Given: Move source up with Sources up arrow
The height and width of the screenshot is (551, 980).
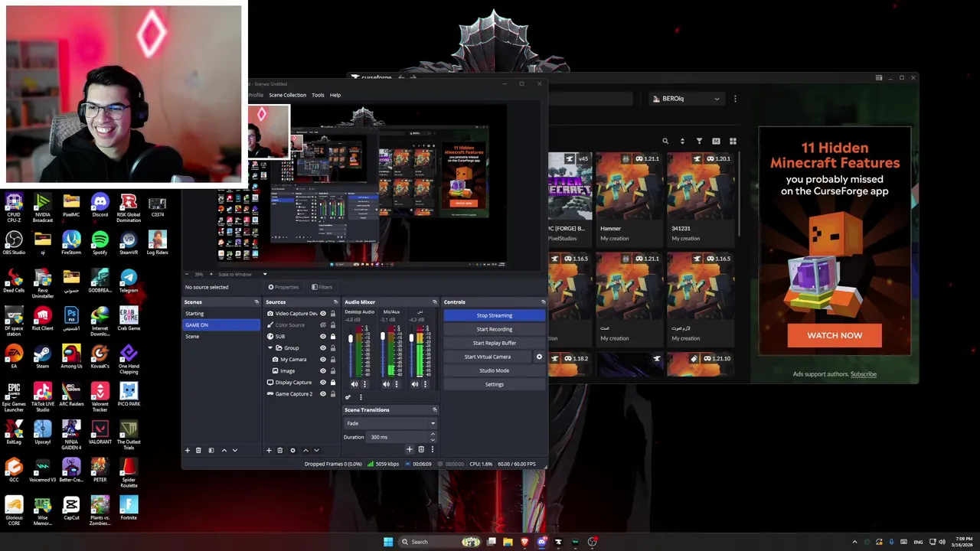Looking at the screenshot, I should coord(305,450).
